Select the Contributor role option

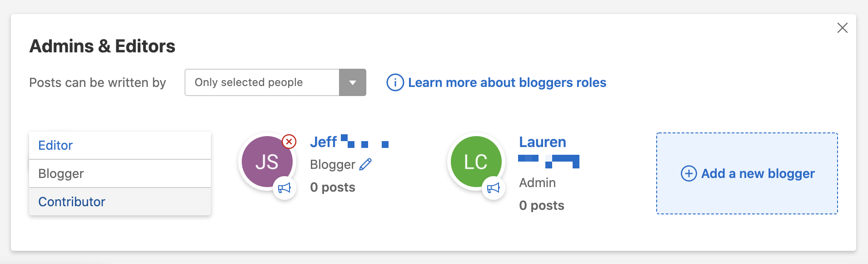tap(71, 201)
